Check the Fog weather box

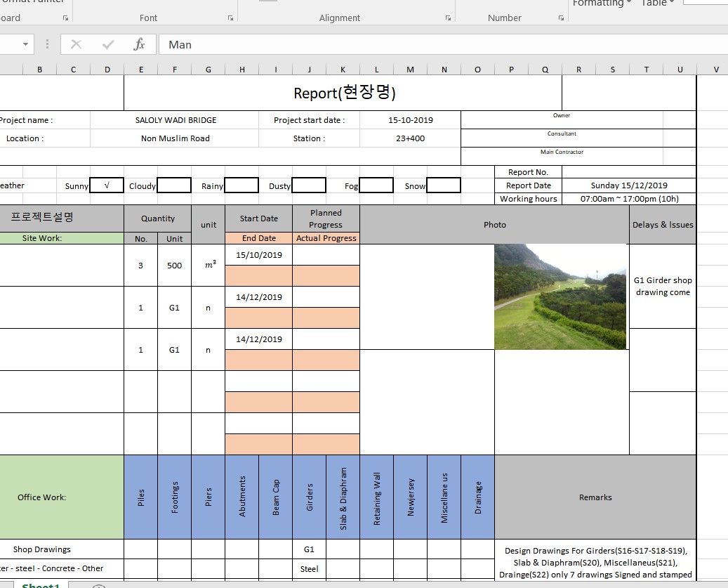click(x=376, y=185)
